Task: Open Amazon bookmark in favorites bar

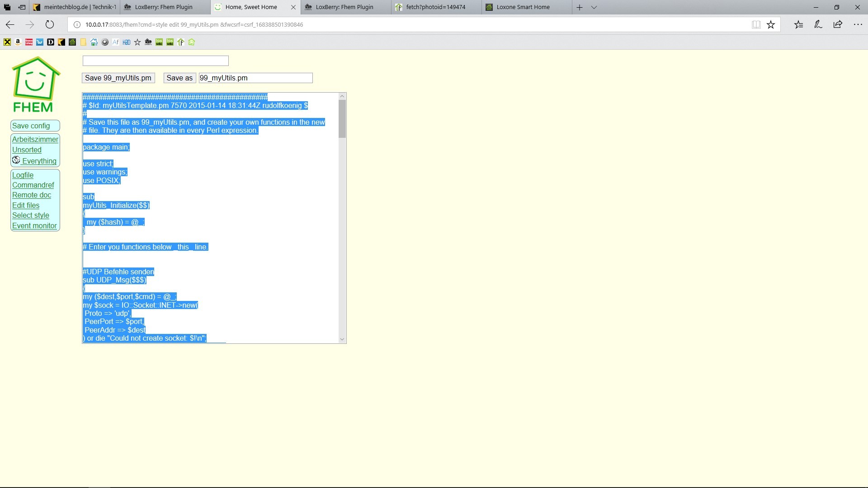Action: [x=18, y=42]
